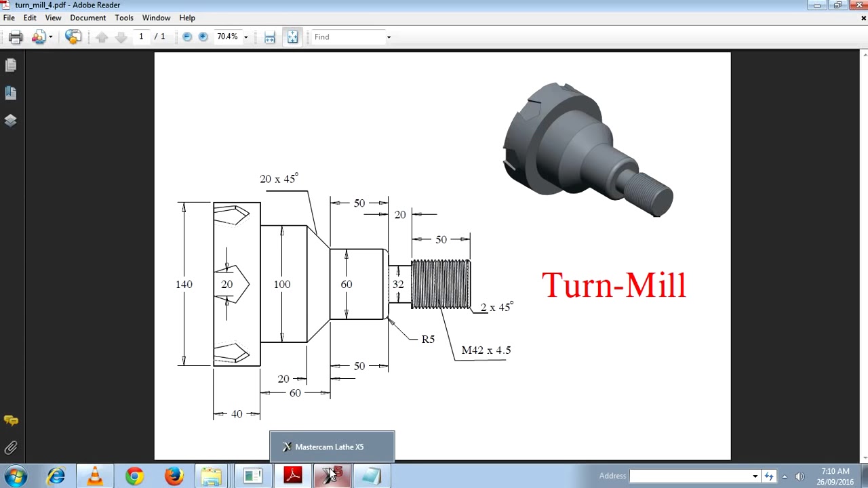Click the 70.4% zoom value field
This screenshot has width=868, height=488.
point(227,37)
